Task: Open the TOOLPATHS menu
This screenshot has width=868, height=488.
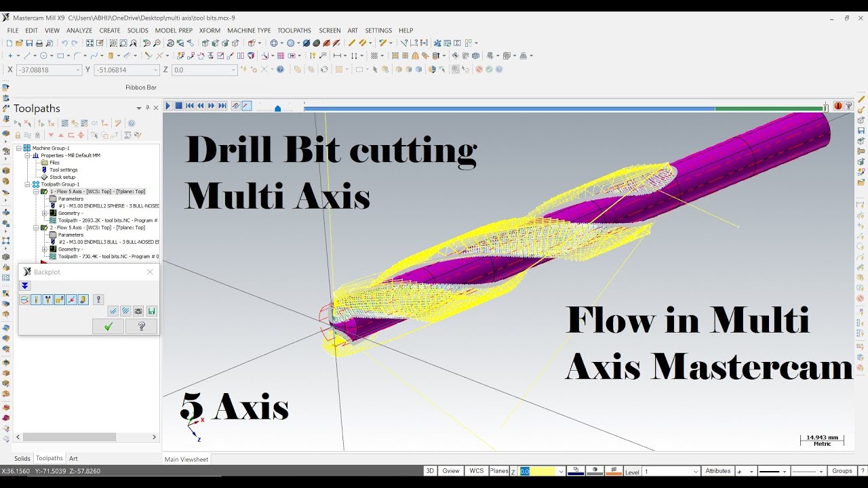Action: coord(294,30)
